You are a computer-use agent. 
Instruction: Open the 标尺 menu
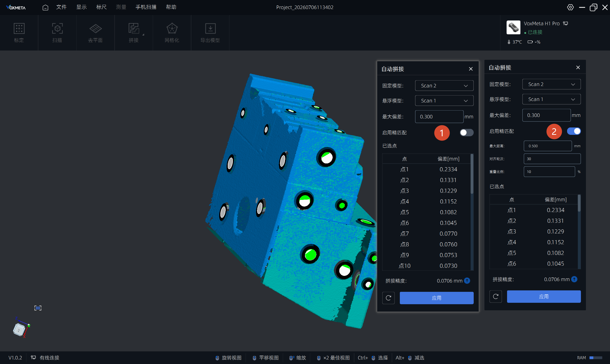click(101, 7)
